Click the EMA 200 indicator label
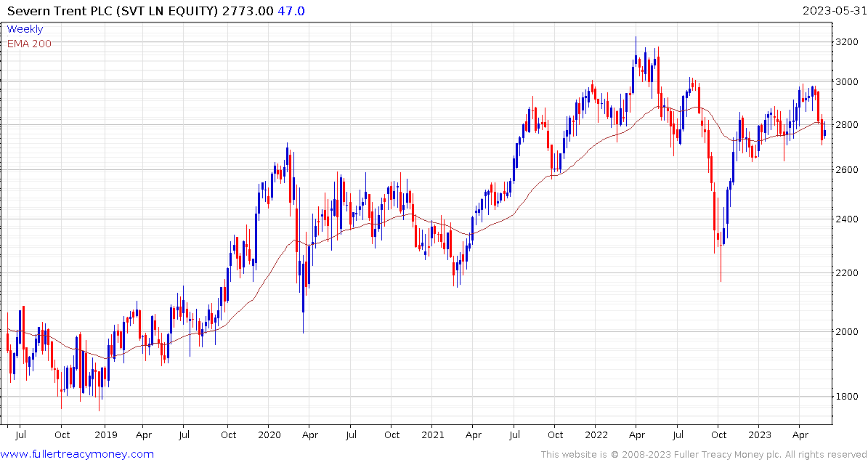Viewport: 868px width, 465px height. click(29, 44)
